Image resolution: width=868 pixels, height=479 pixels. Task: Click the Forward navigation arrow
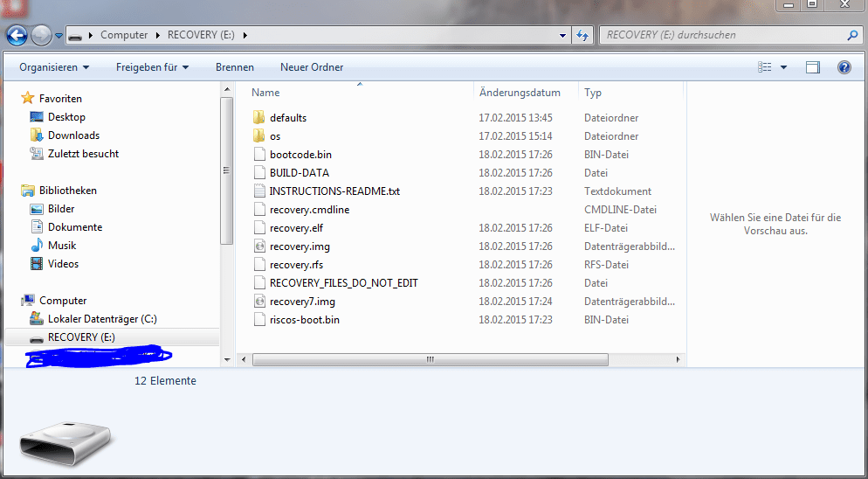(42, 36)
